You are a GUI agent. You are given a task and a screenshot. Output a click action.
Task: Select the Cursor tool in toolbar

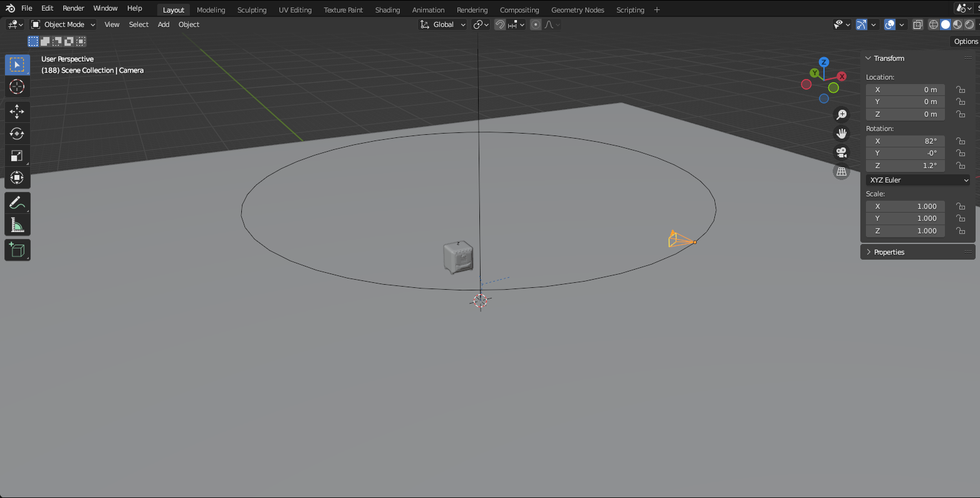[x=17, y=87]
